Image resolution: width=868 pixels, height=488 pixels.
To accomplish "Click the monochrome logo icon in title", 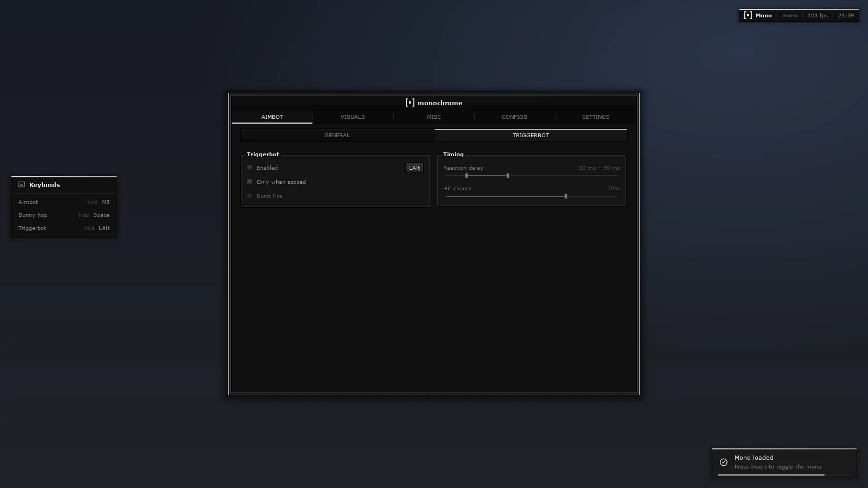I will coord(410,102).
